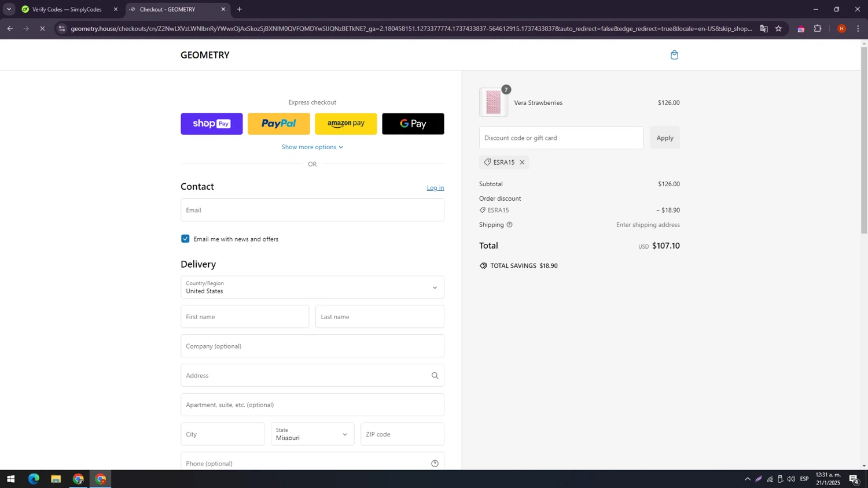
Task: Bookmark this page with the star icon
Action: (778, 28)
